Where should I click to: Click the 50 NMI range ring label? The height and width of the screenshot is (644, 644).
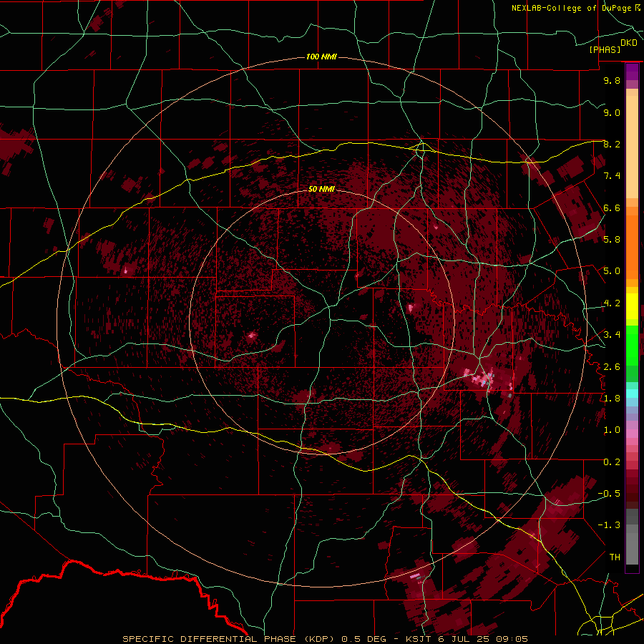pos(321,189)
